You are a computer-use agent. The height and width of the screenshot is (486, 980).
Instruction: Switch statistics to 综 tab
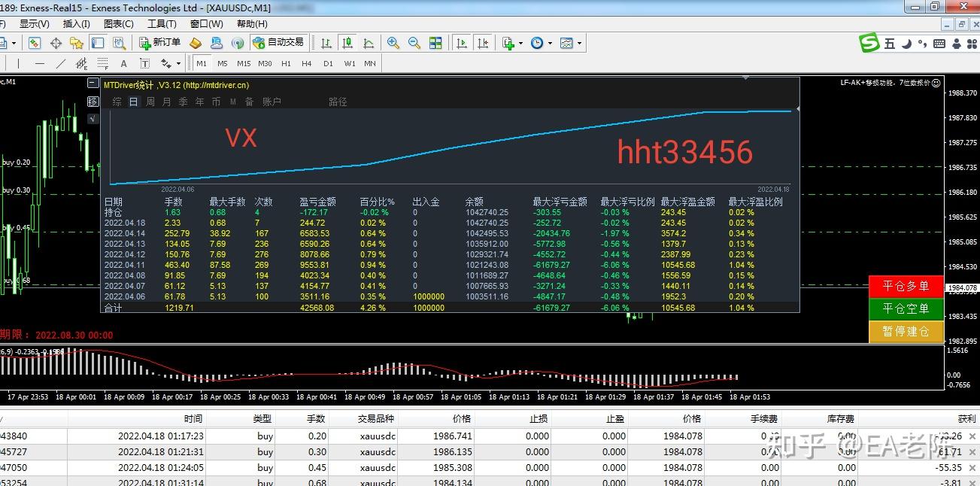click(x=117, y=102)
